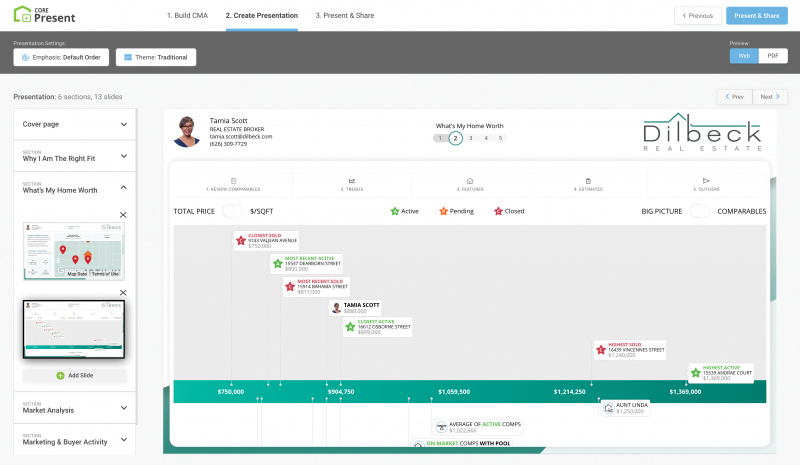This screenshot has width=800, height=465.
Task: Select the map slide thumbnail
Action: point(74,251)
